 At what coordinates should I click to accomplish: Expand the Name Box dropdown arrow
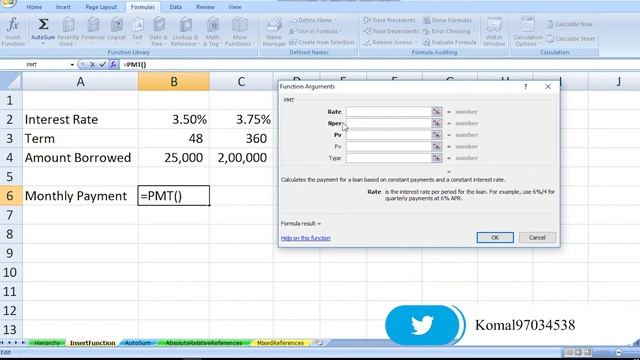tap(72, 65)
